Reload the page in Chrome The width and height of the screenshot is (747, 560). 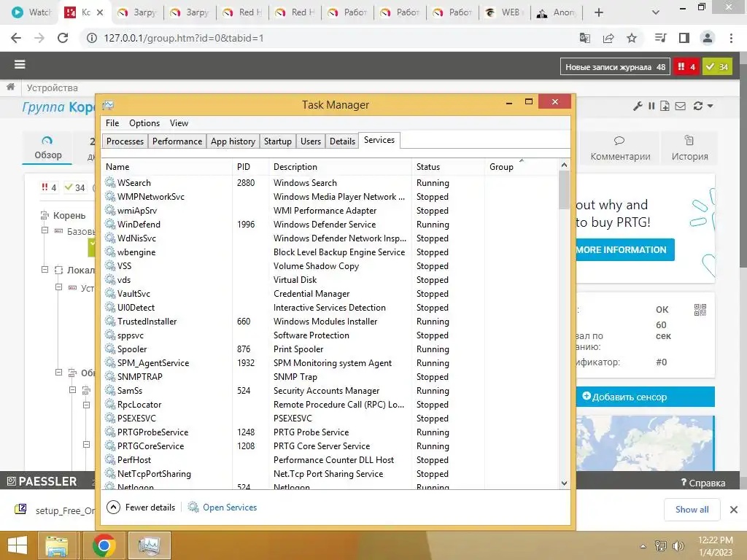pyautogui.click(x=63, y=38)
